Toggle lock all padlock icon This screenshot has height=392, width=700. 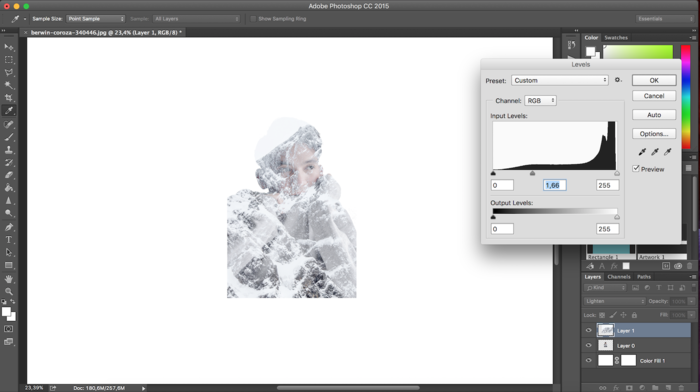click(634, 315)
